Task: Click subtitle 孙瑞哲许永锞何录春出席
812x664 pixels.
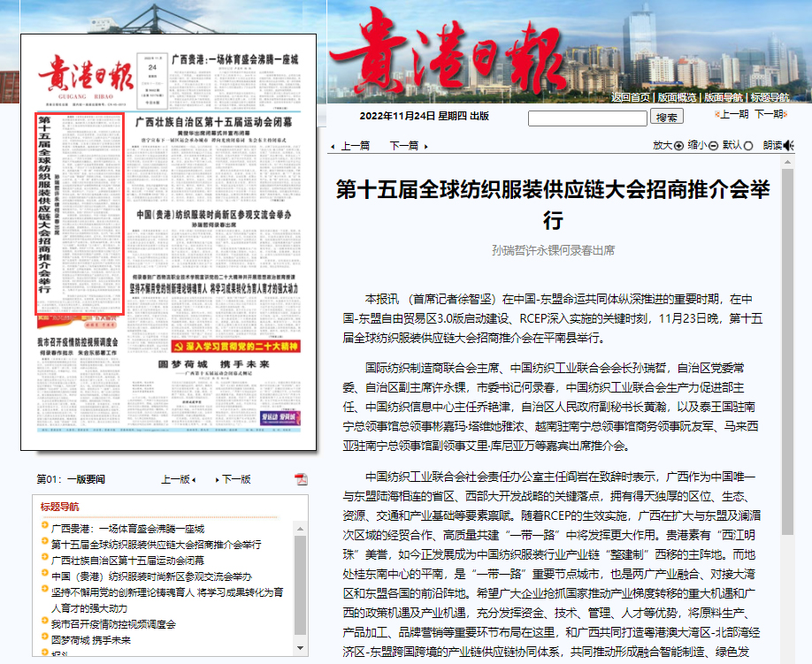Action: coord(553,250)
